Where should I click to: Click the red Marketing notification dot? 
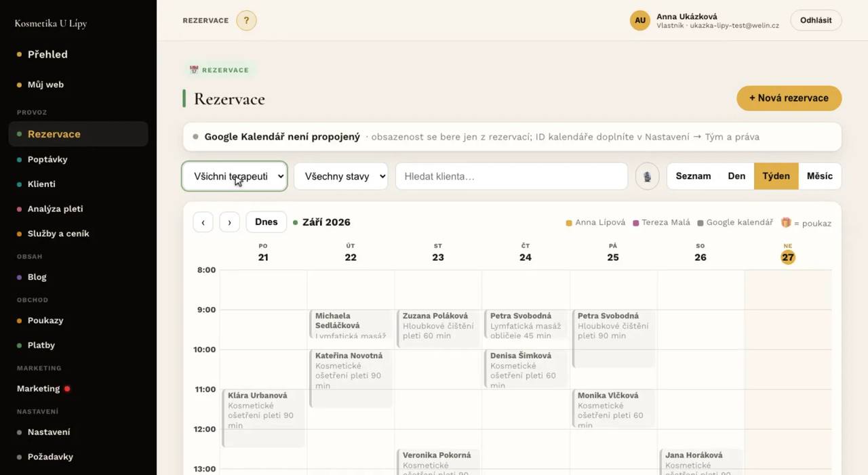point(67,389)
